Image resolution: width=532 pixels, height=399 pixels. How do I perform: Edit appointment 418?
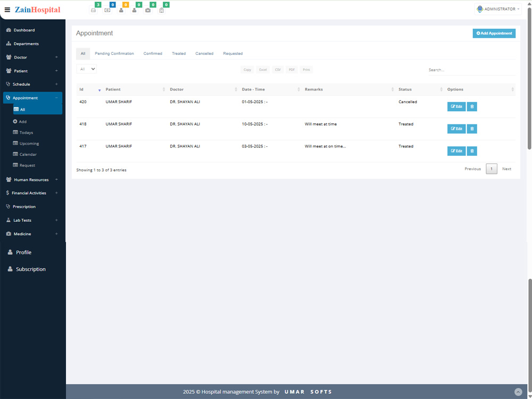(456, 129)
